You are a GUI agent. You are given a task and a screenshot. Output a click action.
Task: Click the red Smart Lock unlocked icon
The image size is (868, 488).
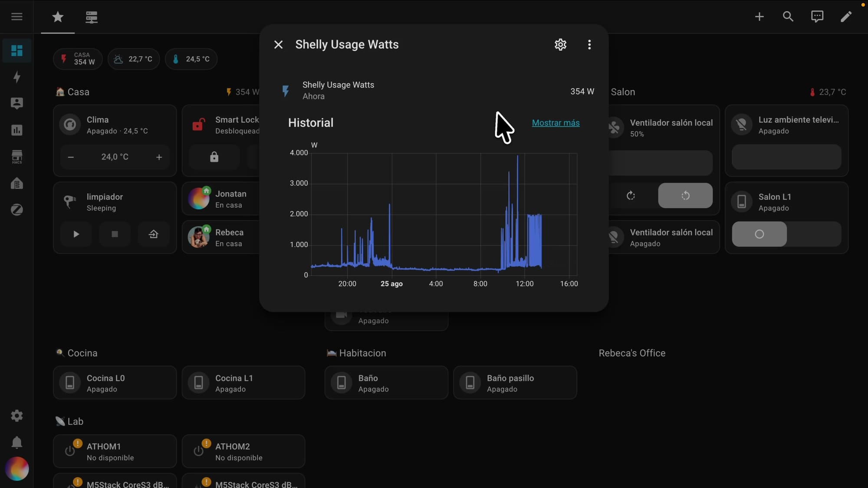(198, 125)
